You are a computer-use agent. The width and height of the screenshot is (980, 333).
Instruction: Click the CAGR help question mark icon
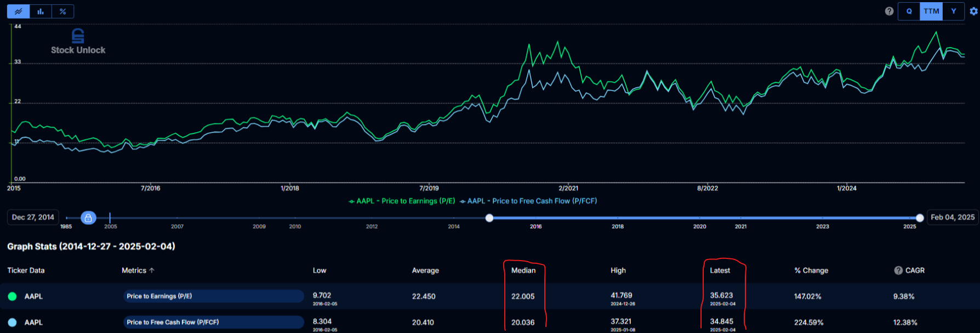coord(898,270)
